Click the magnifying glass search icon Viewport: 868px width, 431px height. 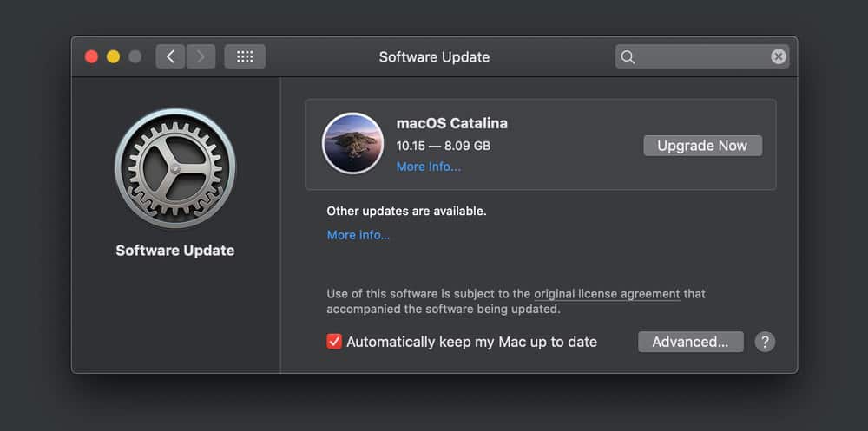tap(628, 57)
